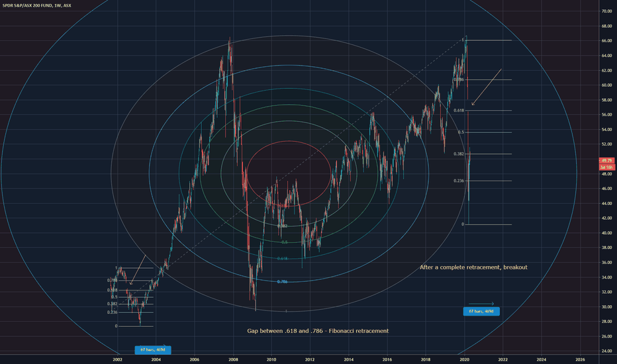Viewport: 617px width, 364px height.
Task: Select the 0.236 level label of 2020 retracement
Action: (x=459, y=181)
